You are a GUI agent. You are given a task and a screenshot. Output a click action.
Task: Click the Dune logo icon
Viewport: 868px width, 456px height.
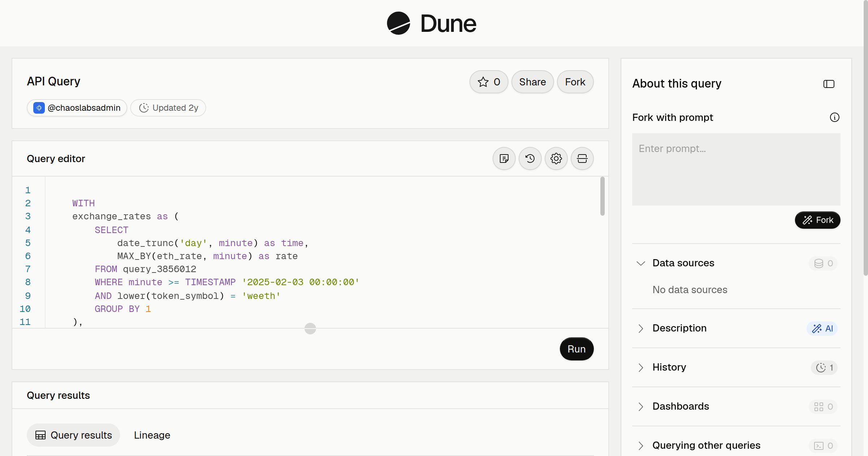click(398, 23)
